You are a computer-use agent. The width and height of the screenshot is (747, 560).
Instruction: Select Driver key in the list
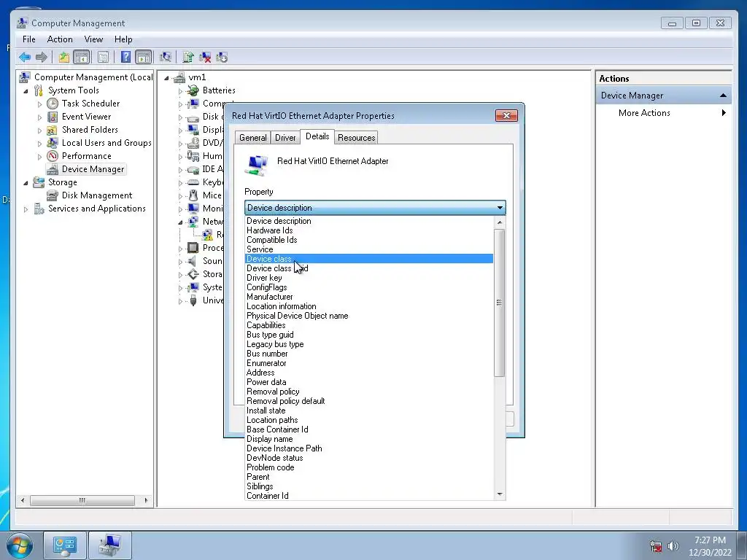369,278
